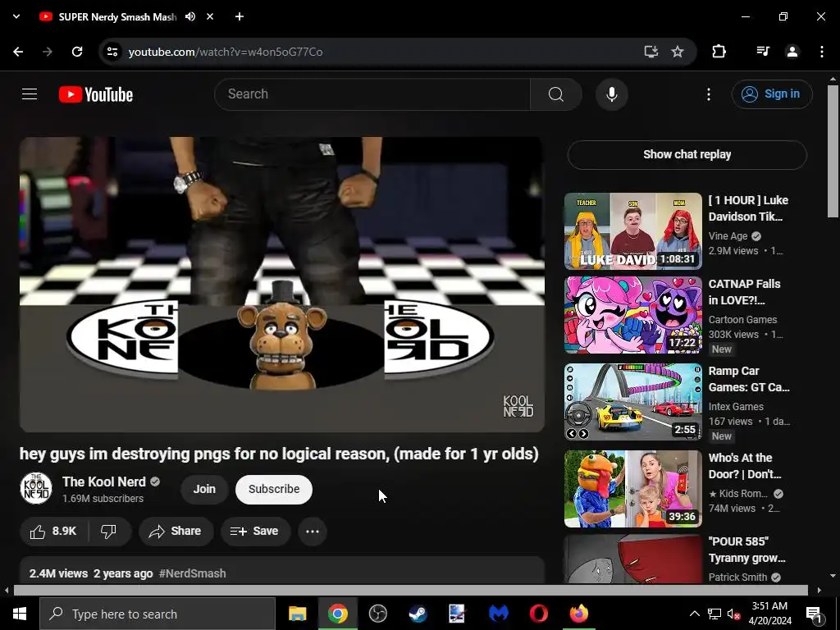Screen dimensions: 840x630
Task: Join The Kool Nerd channel membership
Action: tap(204, 489)
